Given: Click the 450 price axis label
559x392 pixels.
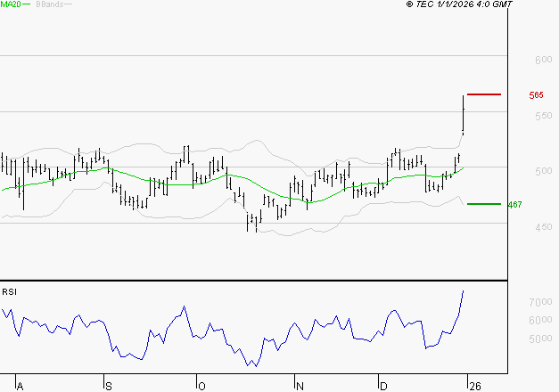Looking at the screenshot, I should click(x=543, y=227).
